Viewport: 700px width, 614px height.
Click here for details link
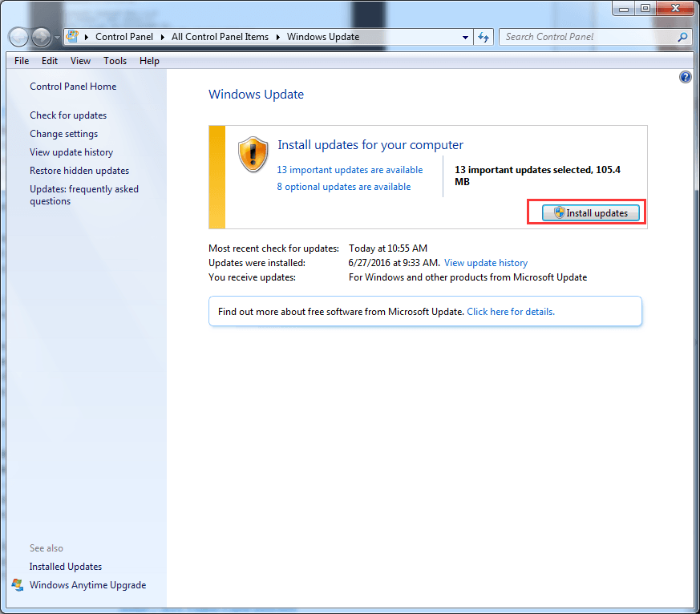(x=511, y=312)
